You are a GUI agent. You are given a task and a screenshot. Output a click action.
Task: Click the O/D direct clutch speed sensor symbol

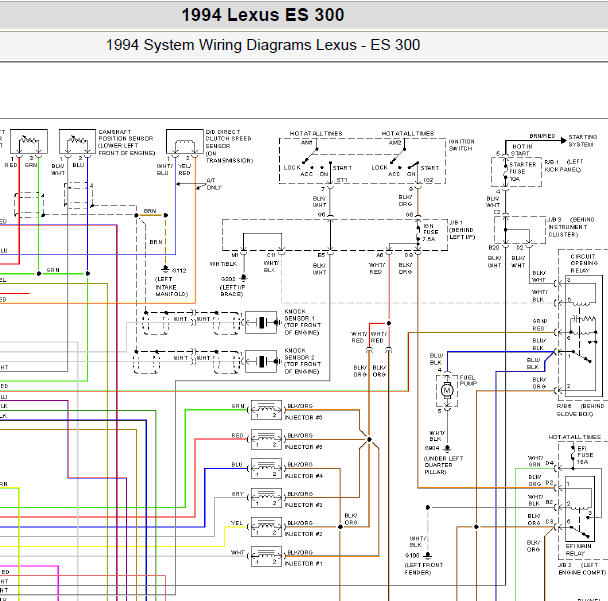click(185, 142)
